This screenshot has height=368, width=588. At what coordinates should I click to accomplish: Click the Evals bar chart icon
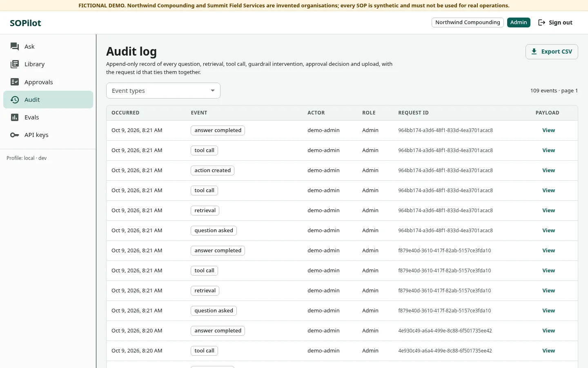pos(15,117)
